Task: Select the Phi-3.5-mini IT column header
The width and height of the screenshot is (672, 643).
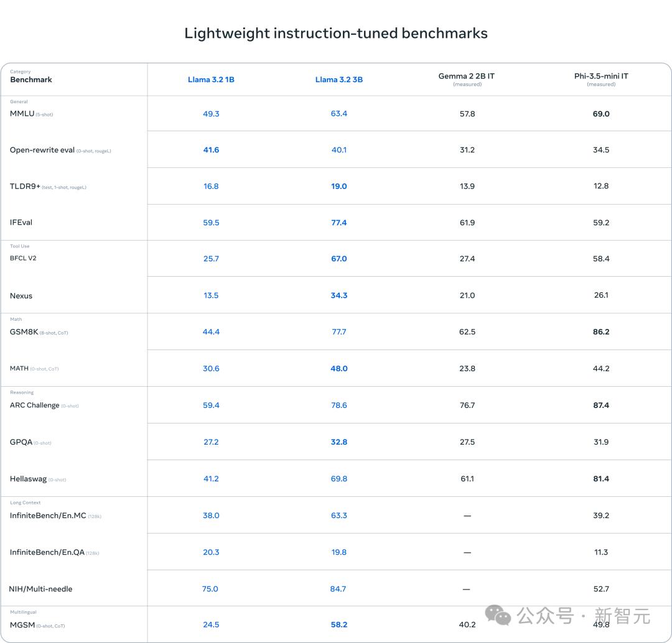Action: tap(601, 76)
